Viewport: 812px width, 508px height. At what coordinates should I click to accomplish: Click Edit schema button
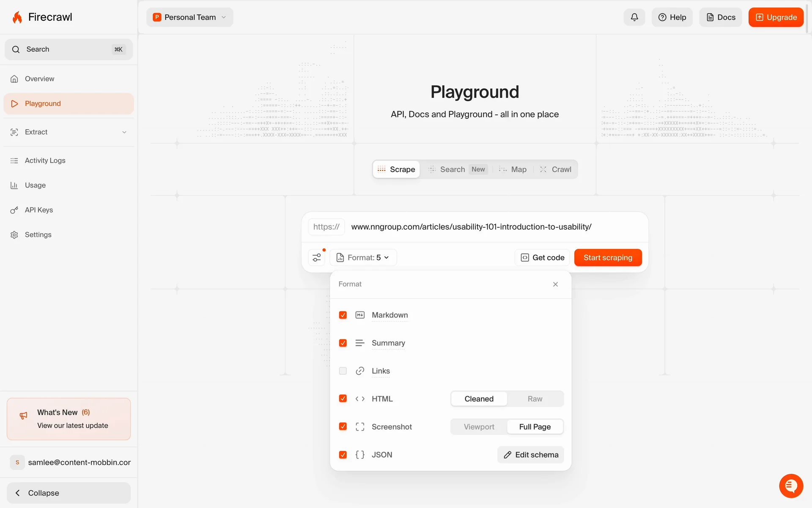(x=531, y=455)
